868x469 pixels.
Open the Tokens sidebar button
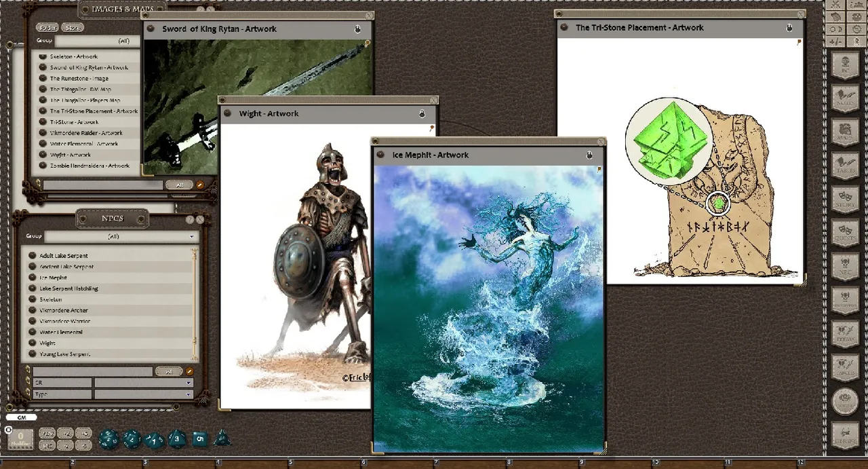tap(845, 400)
